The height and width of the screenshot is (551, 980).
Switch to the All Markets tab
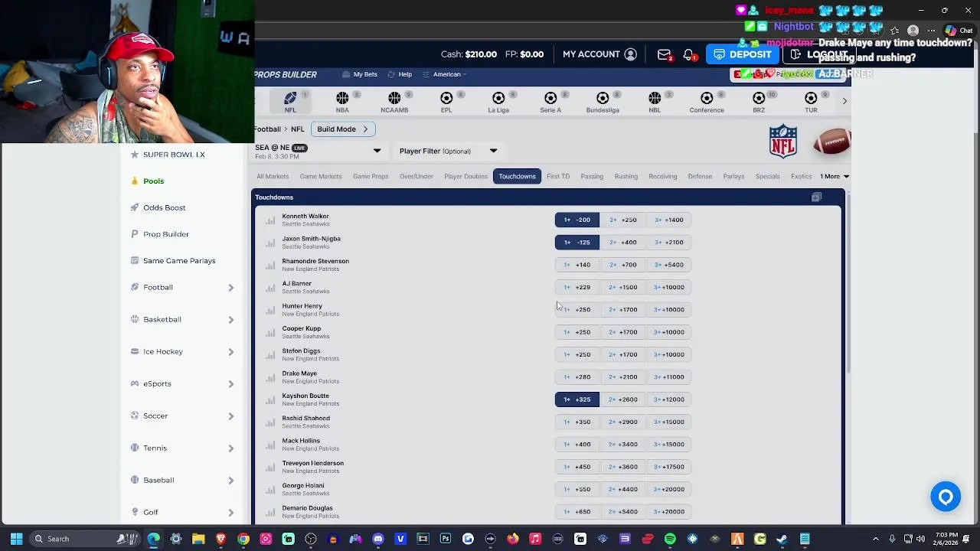(x=273, y=177)
